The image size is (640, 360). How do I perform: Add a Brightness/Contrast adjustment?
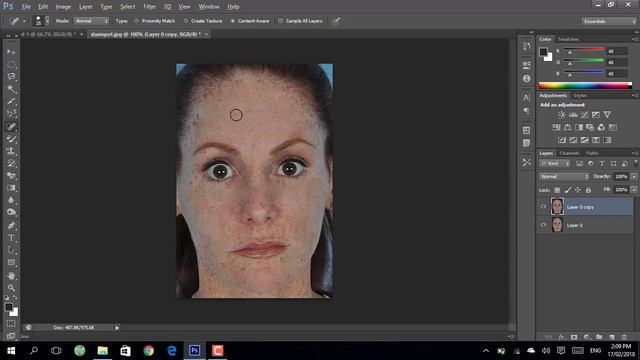[562, 115]
